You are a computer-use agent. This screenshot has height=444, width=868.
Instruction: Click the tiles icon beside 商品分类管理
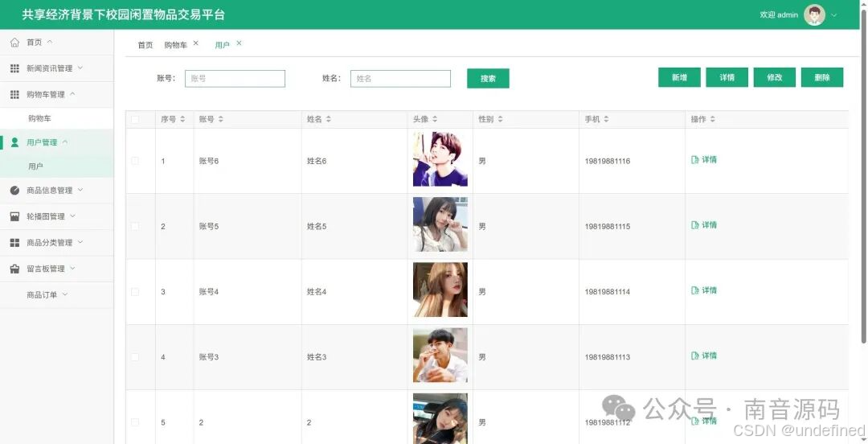coord(15,242)
